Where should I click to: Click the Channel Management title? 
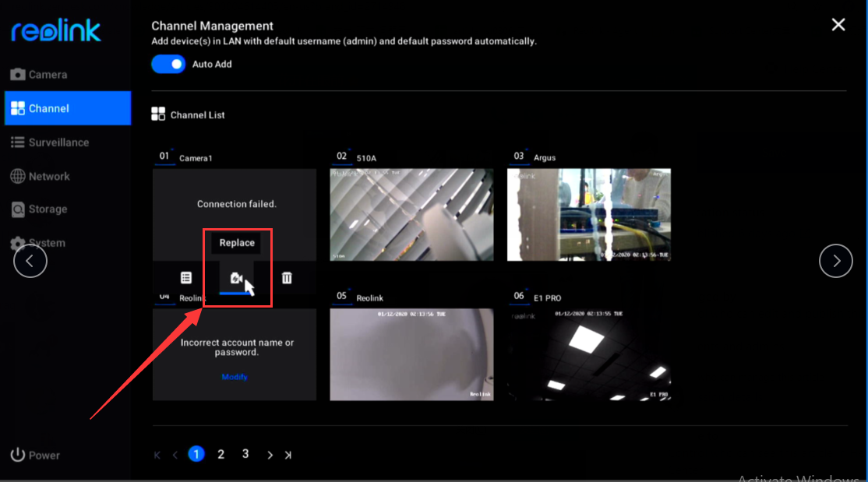tap(212, 26)
